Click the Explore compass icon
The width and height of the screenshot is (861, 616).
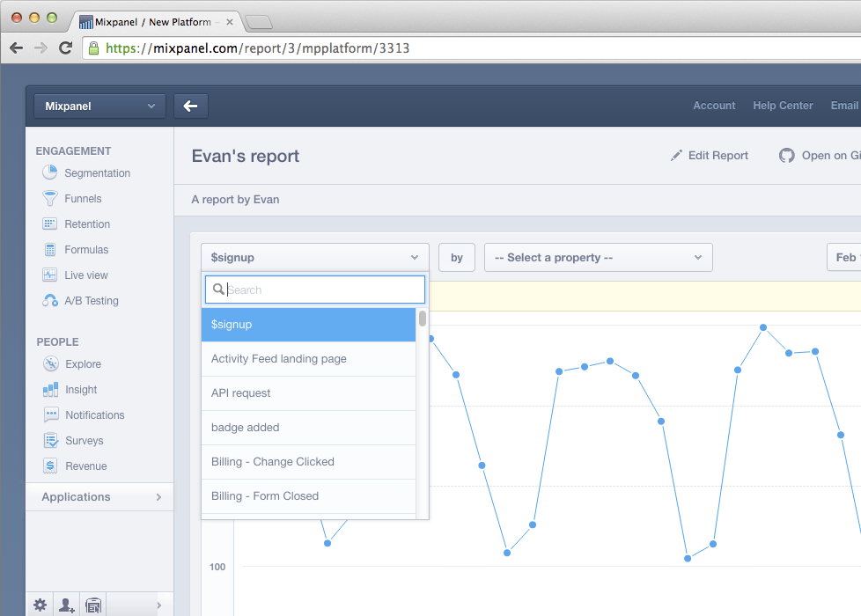point(50,364)
